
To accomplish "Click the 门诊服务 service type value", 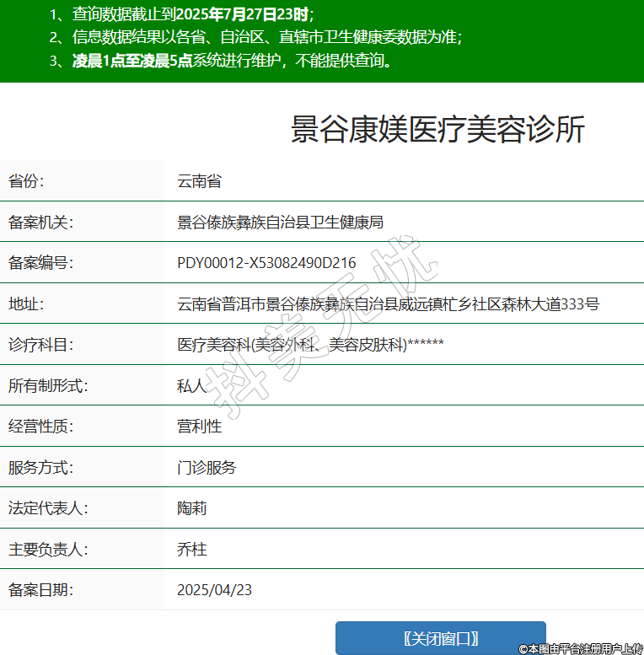I will coord(207,468).
